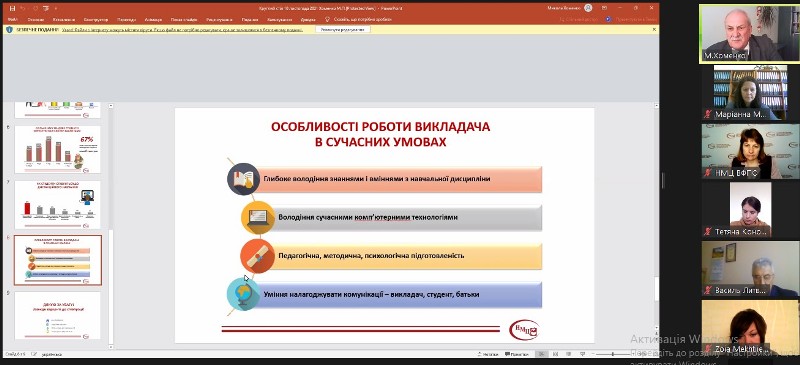Screen dimensions: 800x365
Task: Click the Enable Editing button in yellow bar
Action: pos(343,30)
